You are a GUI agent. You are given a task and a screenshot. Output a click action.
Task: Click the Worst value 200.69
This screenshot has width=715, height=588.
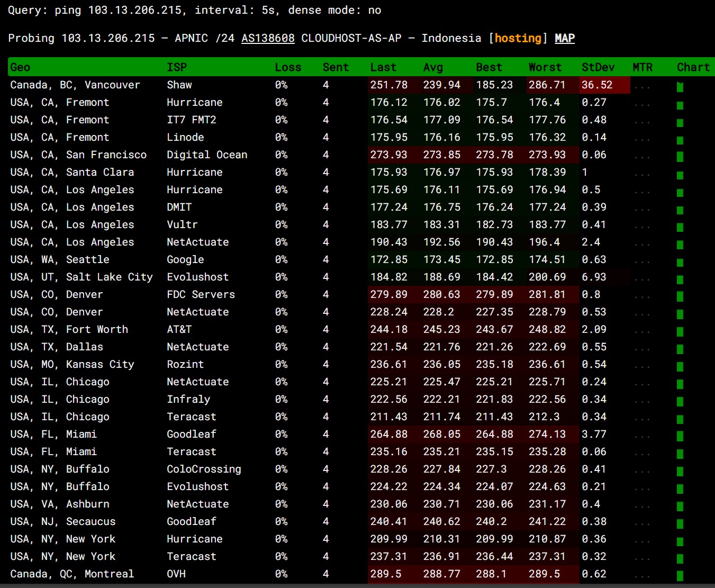click(x=547, y=277)
